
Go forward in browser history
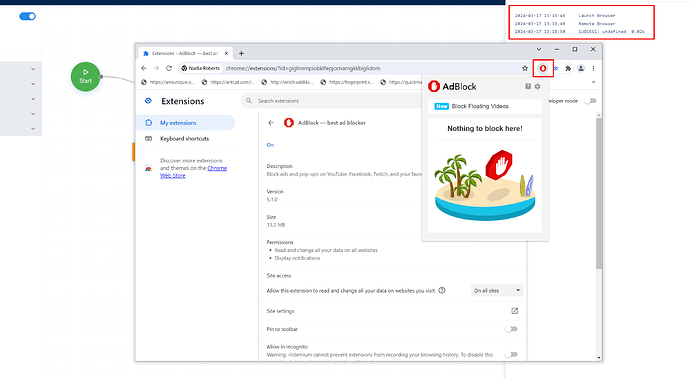[x=156, y=68]
